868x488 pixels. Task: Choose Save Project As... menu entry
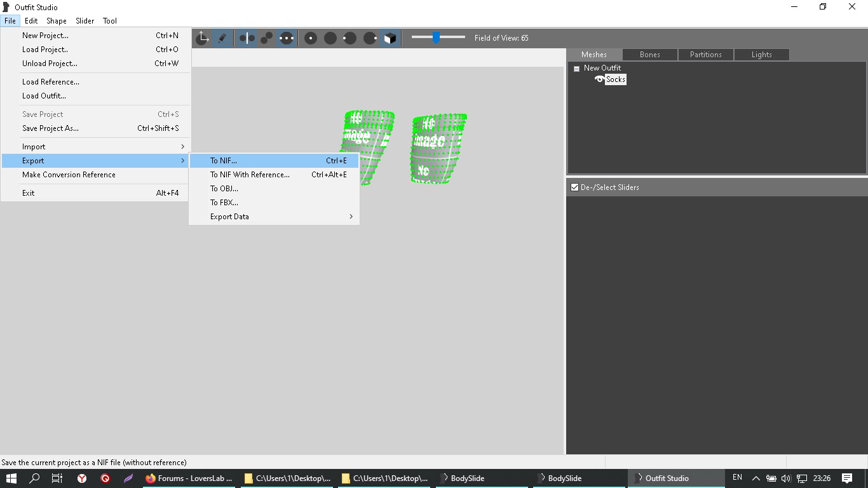(x=95, y=128)
